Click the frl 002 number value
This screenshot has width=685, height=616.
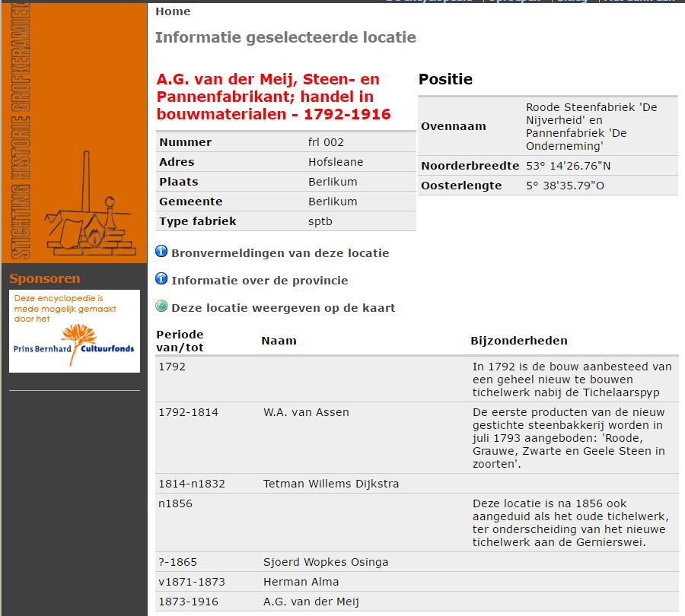coord(326,142)
